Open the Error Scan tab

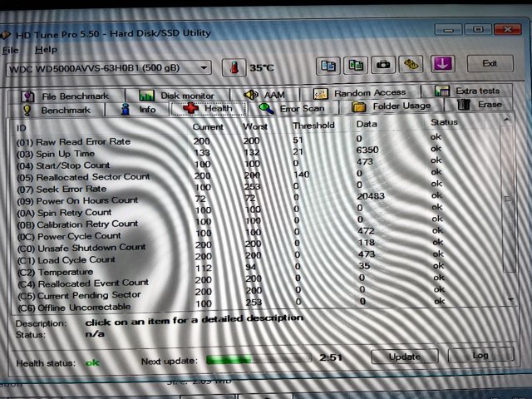point(292,108)
